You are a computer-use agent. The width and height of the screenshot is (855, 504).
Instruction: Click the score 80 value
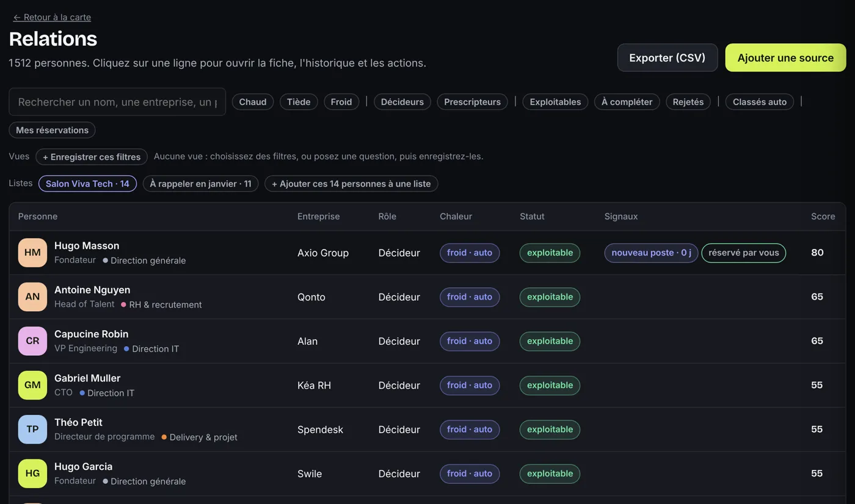817,253
